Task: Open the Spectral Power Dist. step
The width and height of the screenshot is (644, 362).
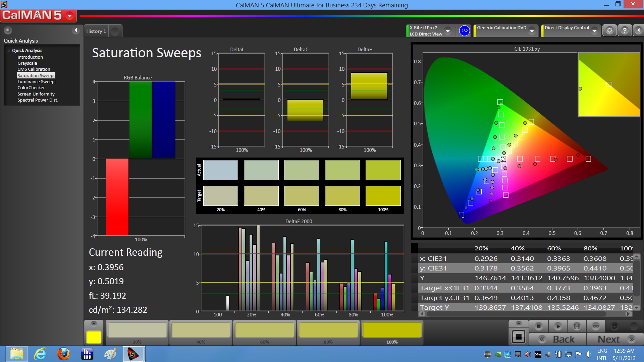Action: point(38,100)
